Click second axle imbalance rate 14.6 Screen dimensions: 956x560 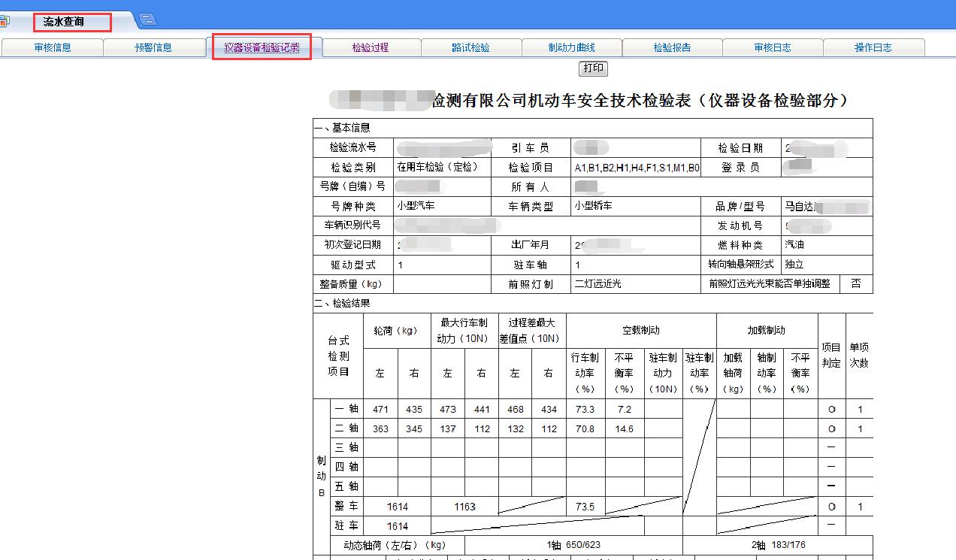click(x=625, y=429)
